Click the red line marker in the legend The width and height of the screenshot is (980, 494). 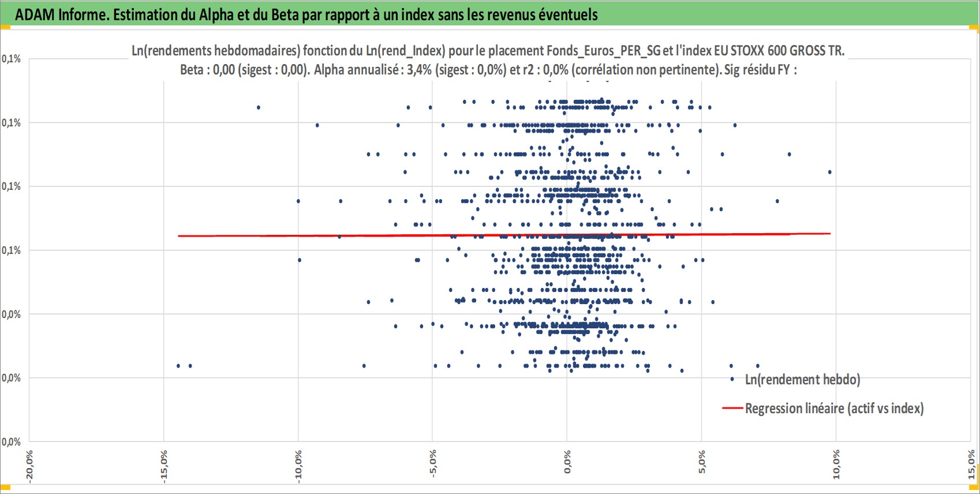tap(732, 409)
